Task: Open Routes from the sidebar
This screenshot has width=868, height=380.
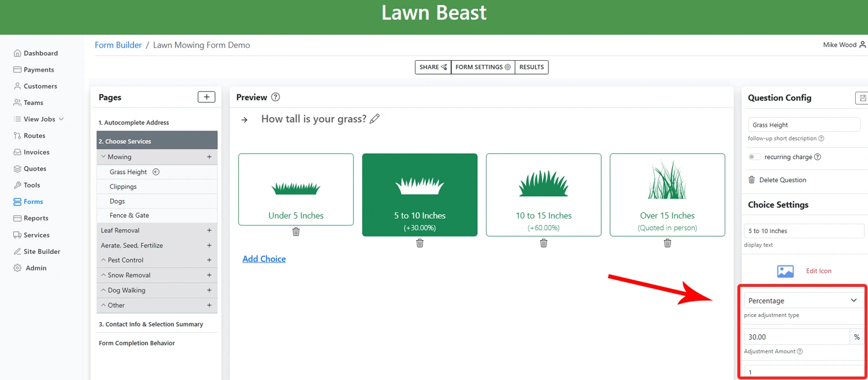Action: click(x=29, y=135)
